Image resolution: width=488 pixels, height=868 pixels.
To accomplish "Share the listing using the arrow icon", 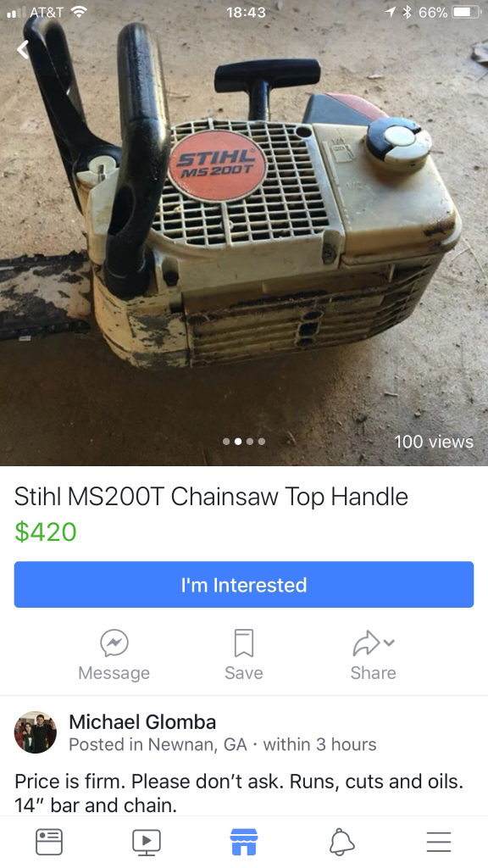I will pyautogui.click(x=366, y=643).
